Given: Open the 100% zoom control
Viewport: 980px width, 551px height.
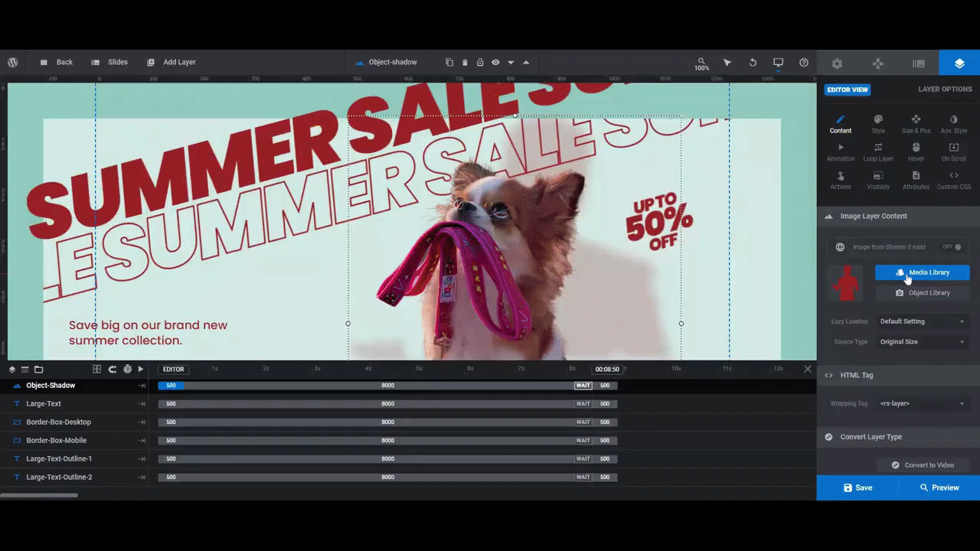Looking at the screenshot, I should [701, 64].
